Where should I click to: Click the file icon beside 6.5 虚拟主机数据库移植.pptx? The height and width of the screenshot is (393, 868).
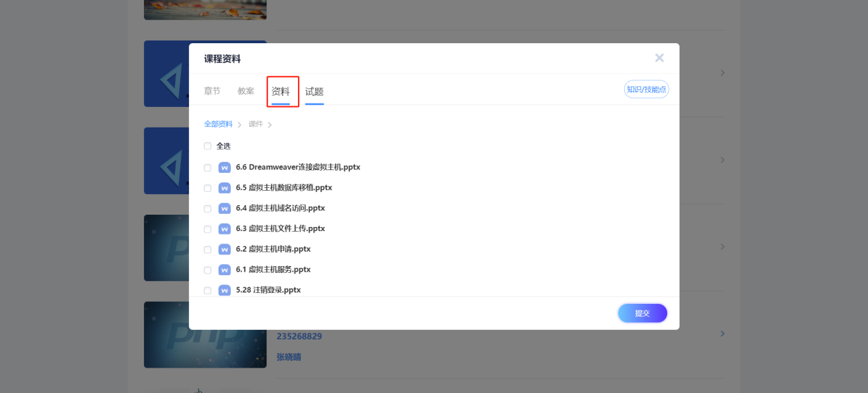point(224,188)
